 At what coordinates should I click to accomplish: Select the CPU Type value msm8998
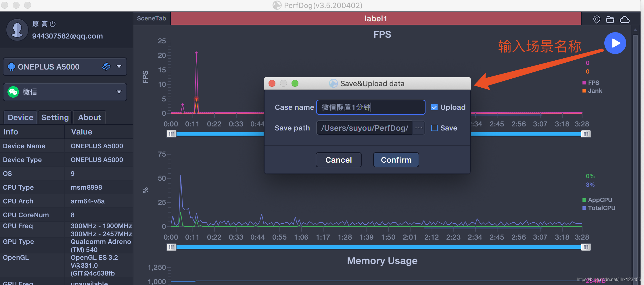click(x=86, y=187)
